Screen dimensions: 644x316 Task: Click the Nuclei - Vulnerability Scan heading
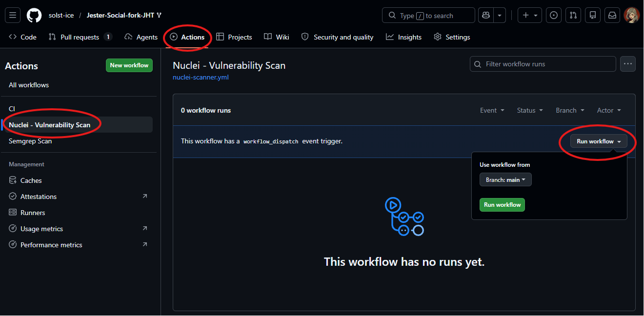(229, 65)
